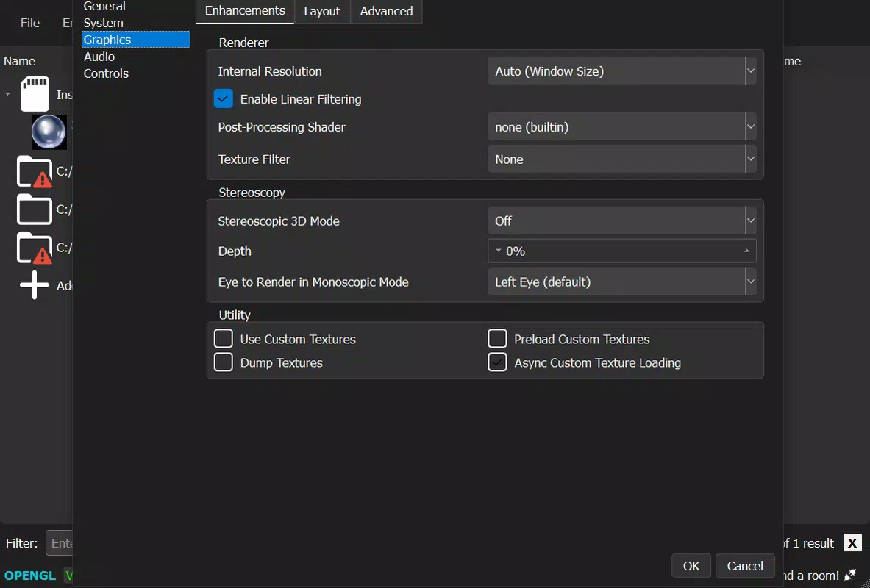The height and width of the screenshot is (588, 870).
Task: Click the Name column header
Action: tap(19, 61)
